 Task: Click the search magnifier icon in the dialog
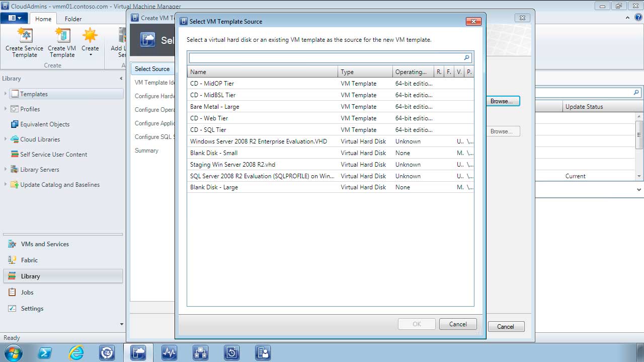[466, 58]
